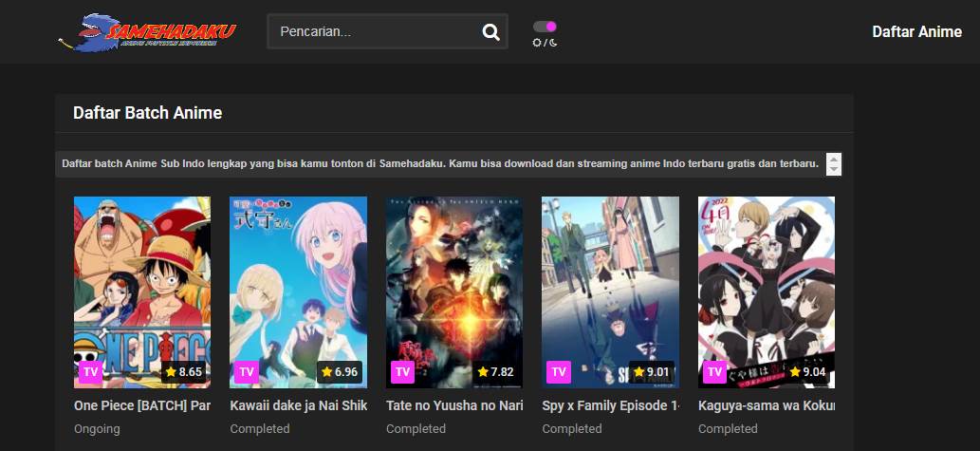Click the 7.82 star rating badge

(x=495, y=371)
